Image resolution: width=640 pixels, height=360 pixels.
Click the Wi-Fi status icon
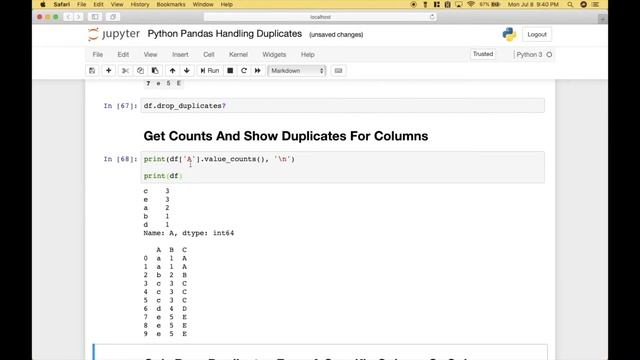click(471, 4)
